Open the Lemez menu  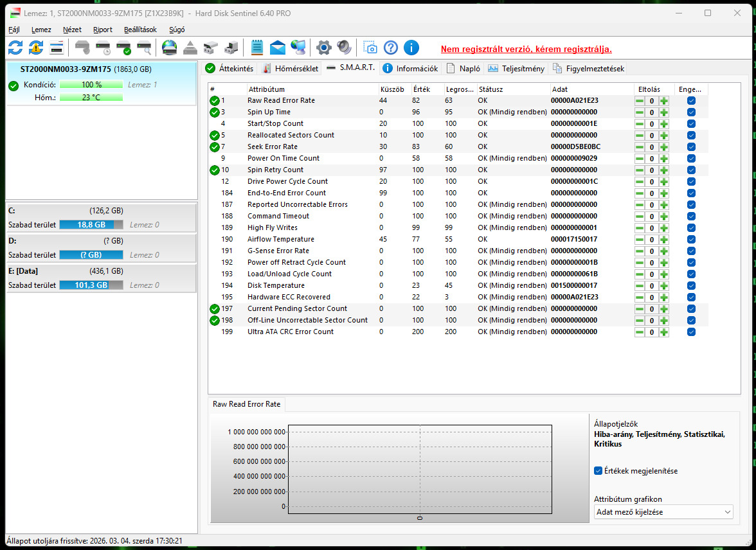pyautogui.click(x=41, y=30)
